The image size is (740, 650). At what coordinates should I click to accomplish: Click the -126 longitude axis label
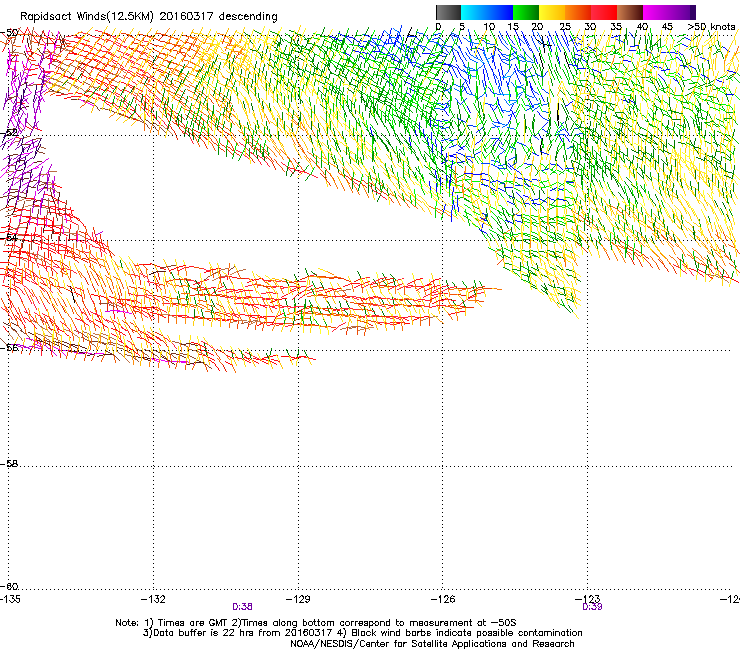coord(443,599)
